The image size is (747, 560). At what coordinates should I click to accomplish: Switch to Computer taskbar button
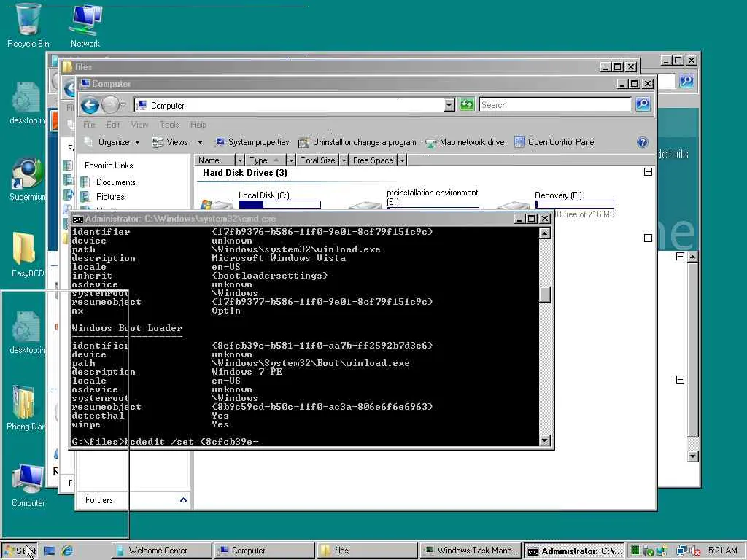pyautogui.click(x=265, y=551)
